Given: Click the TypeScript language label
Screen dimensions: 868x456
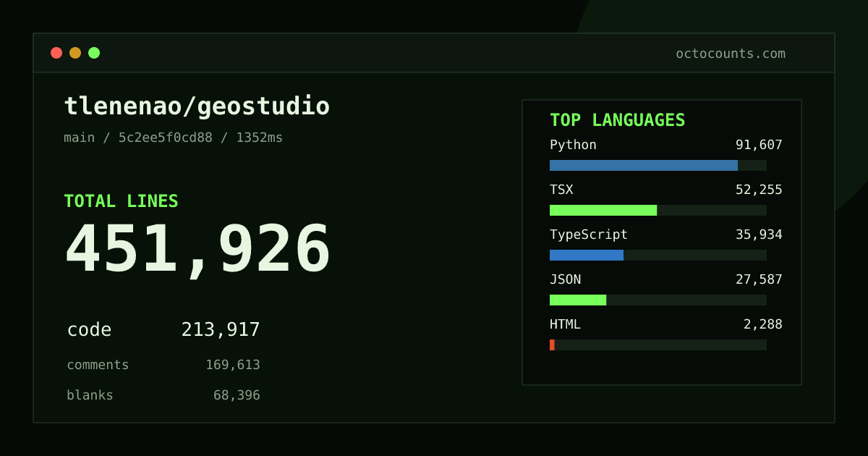Looking at the screenshot, I should 589,235.
